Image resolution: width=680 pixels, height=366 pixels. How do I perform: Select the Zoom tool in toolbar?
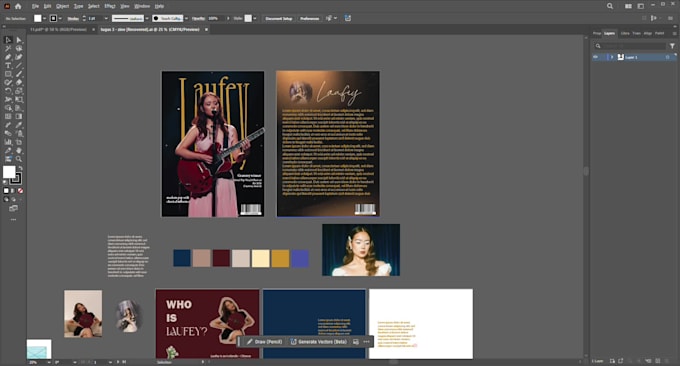pos(19,159)
